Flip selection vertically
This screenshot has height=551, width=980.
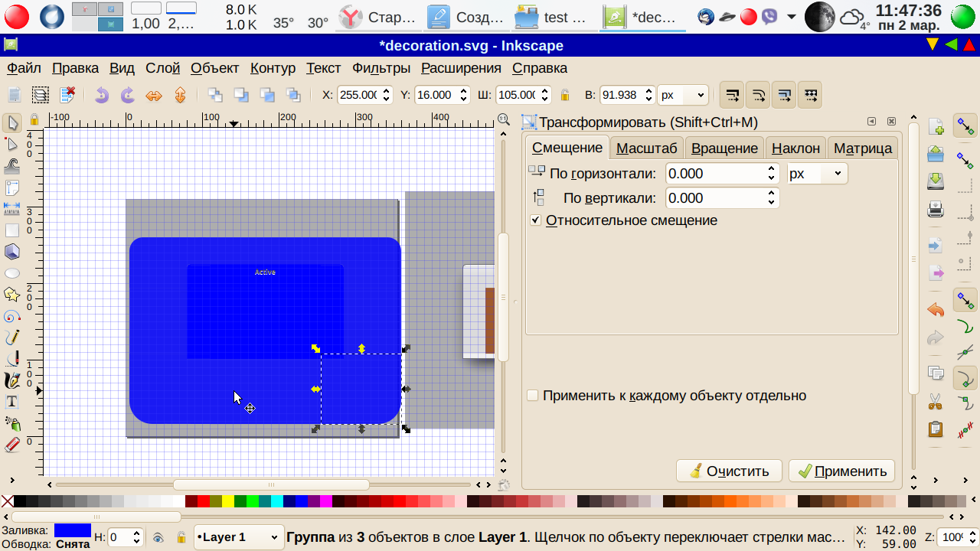tap(180, 95)
